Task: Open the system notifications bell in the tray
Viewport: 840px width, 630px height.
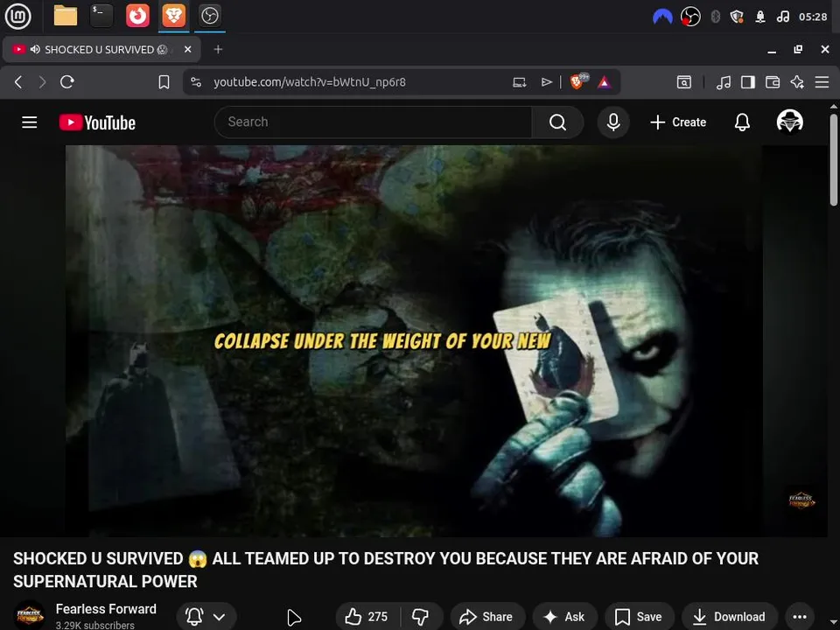Action: (760, 17)
